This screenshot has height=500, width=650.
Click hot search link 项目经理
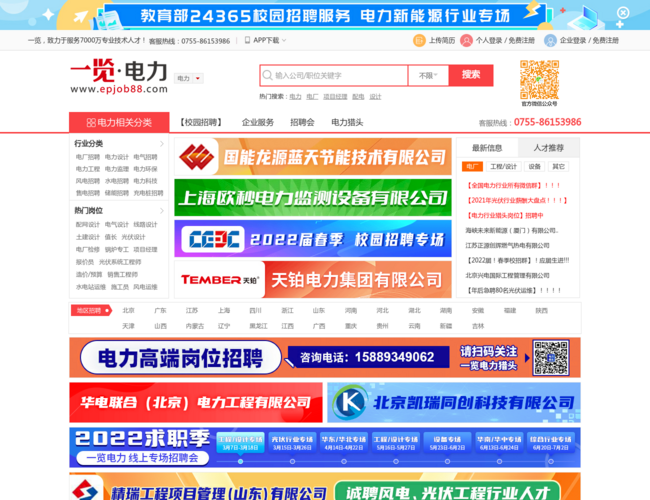point(335,97)
